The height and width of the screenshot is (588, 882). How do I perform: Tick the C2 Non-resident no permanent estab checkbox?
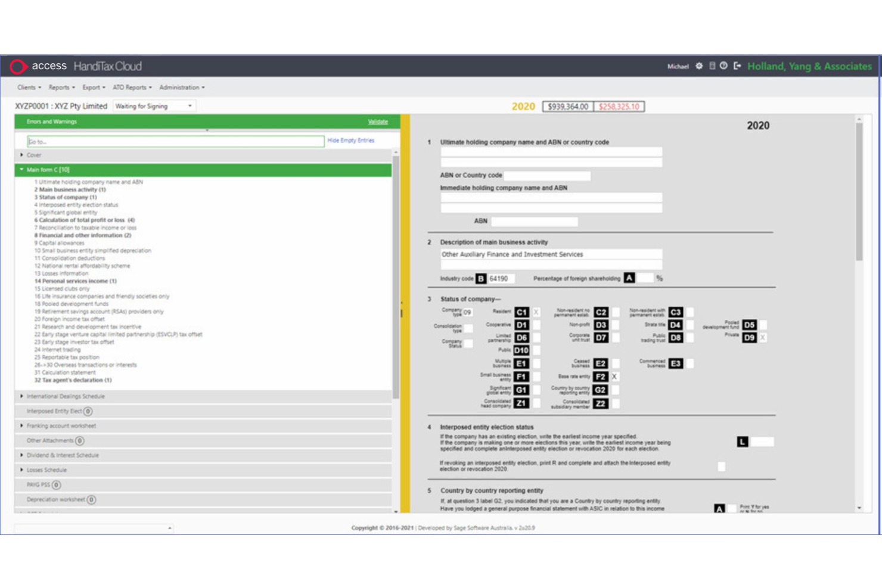615,312
